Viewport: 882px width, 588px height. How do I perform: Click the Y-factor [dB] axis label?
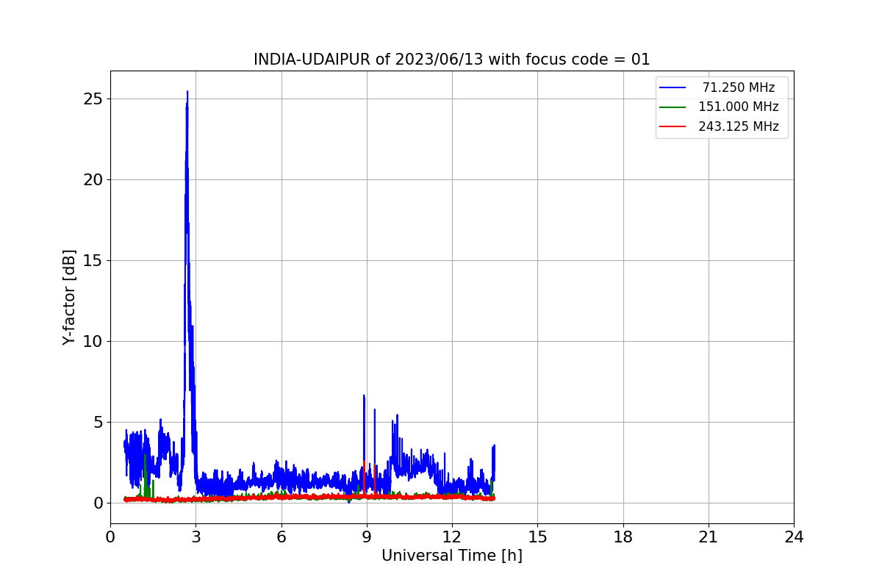(x=69, y=297)
